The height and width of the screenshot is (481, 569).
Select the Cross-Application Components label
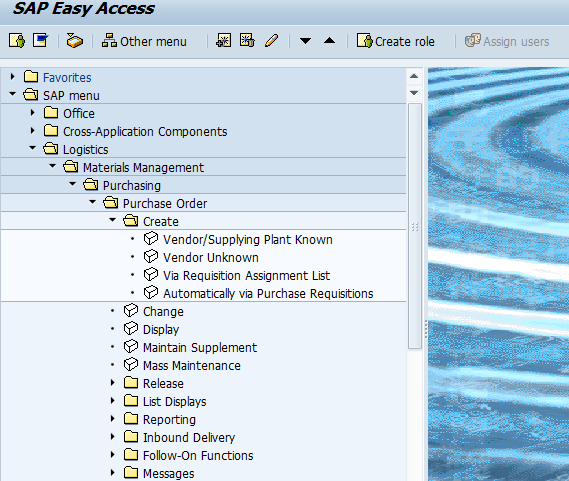click(145, 131)
